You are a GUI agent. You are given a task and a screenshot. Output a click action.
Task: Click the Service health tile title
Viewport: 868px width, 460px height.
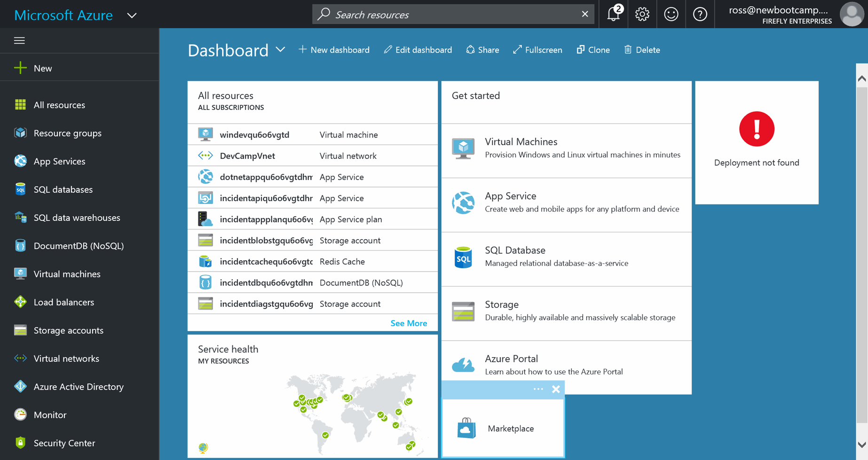click(x=228, y=349)
